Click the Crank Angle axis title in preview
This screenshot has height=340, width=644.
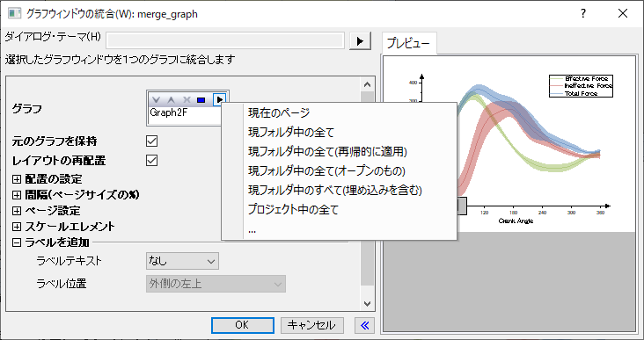tap(516, 221)
